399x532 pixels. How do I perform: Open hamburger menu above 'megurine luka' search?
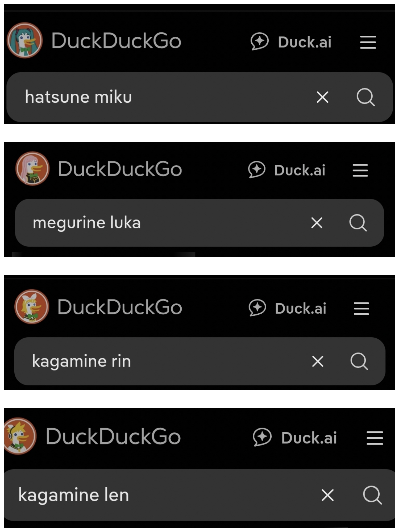coord(360,170)
